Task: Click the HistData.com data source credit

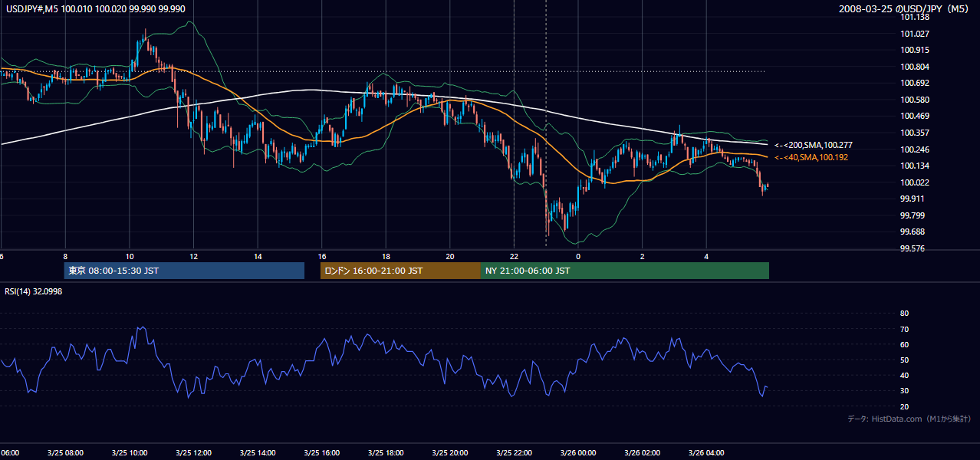Action: pos(909,419)
